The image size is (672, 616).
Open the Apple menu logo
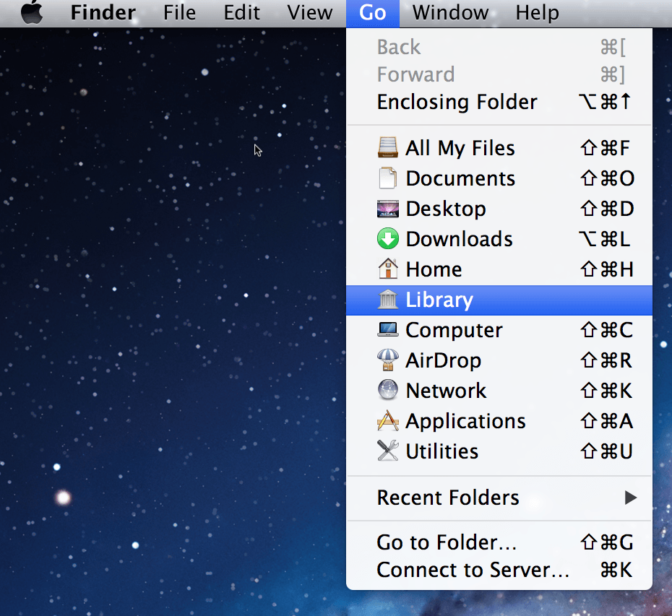[x=32, y=12]
